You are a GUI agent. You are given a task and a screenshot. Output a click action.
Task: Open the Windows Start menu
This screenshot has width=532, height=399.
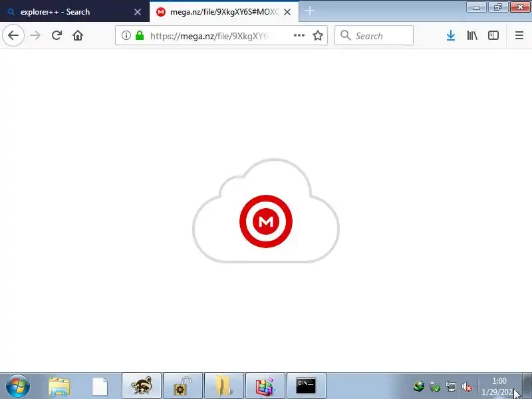(18, 386)
